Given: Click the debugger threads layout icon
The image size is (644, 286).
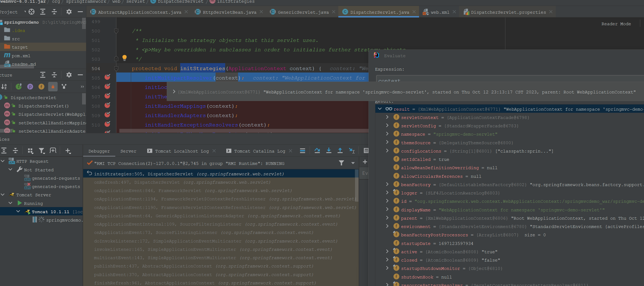Looking at the screenshot, I should tap(302, 151).
